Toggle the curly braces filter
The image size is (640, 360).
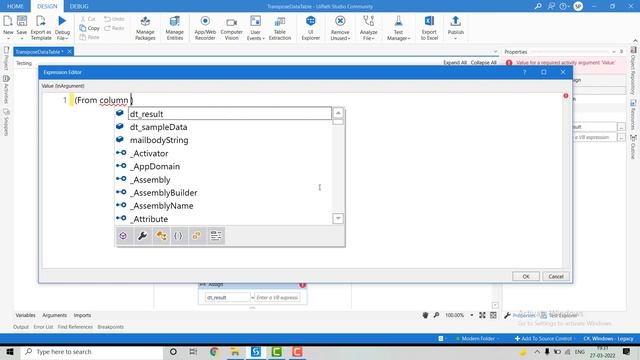coord(178,236)
